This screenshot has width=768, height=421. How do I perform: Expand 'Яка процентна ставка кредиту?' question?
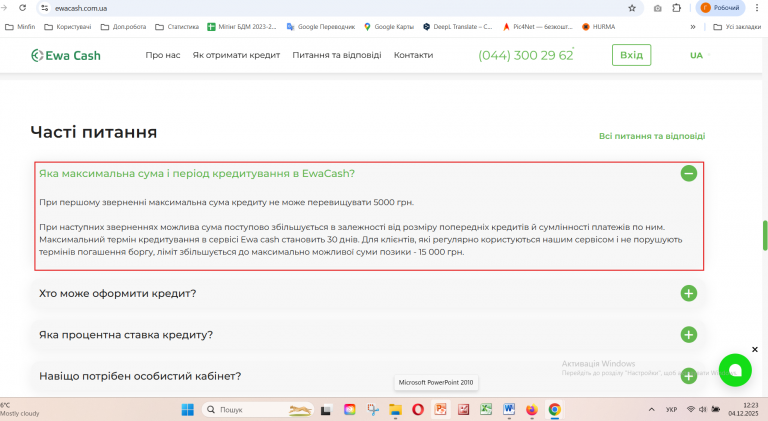click(689, 335)
